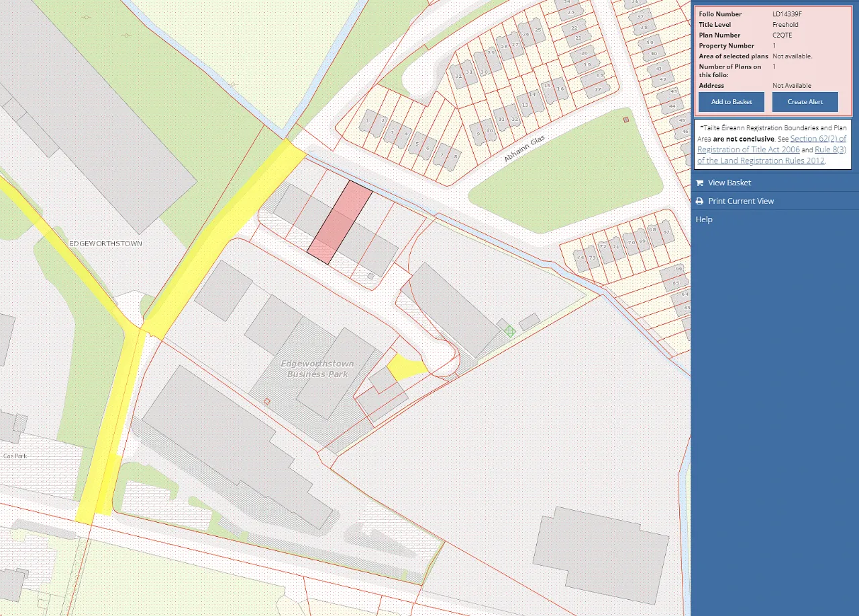Click the red square marker near Abhainn Glas
Screen dimensions: 859x616
pos(625,119)
